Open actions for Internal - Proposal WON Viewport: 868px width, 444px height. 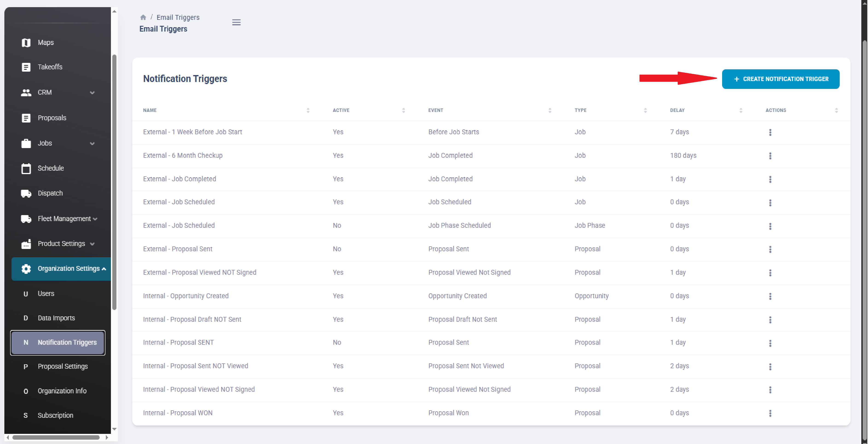[x=770, y=413]
